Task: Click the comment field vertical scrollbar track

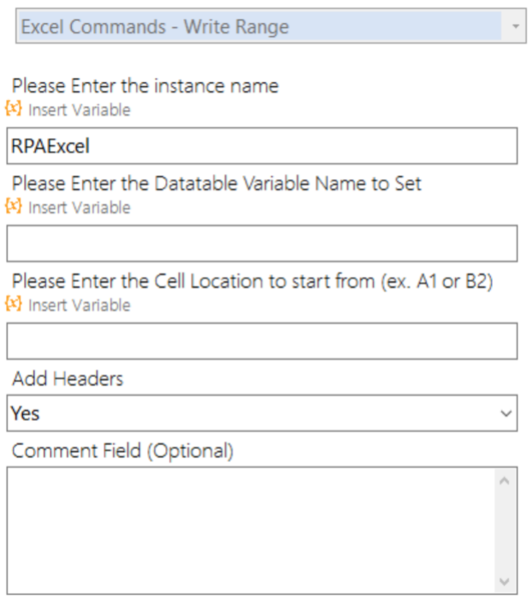Action: point(504,531)
